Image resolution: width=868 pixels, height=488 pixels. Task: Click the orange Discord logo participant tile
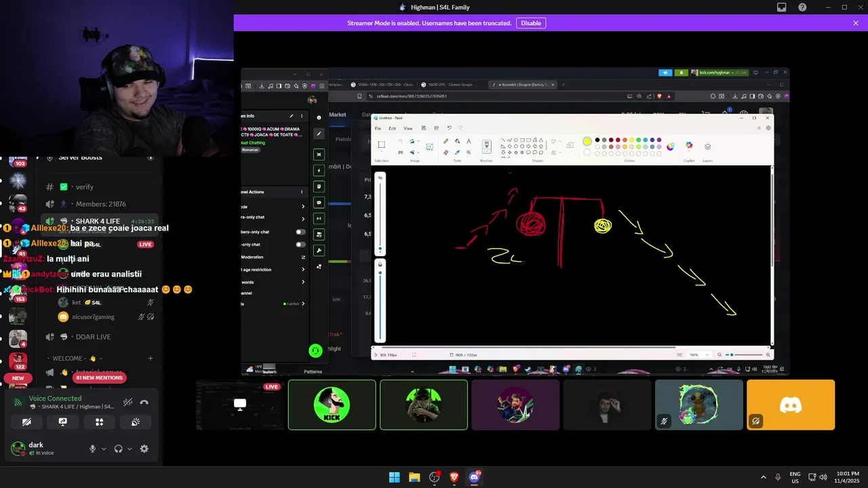pos(791,405)
